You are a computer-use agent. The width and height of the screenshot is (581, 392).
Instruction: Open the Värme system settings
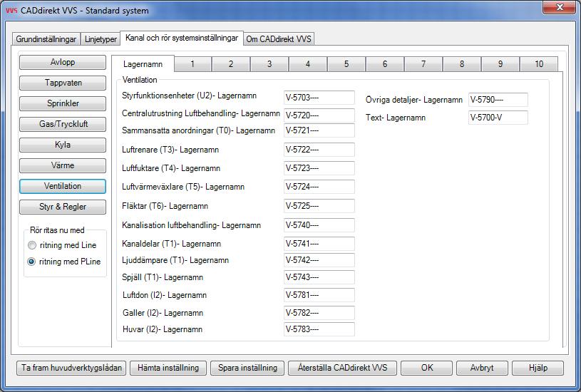[63, 165]
